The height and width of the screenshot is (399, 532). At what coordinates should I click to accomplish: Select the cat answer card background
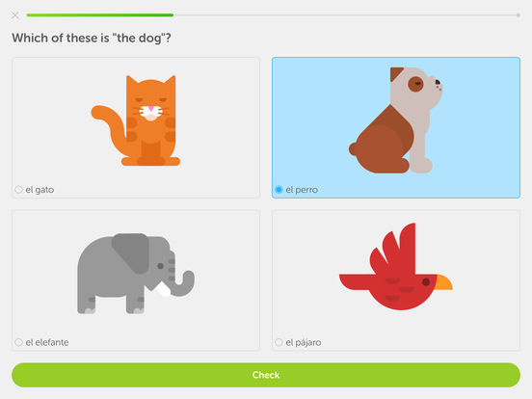coord(136,127)
